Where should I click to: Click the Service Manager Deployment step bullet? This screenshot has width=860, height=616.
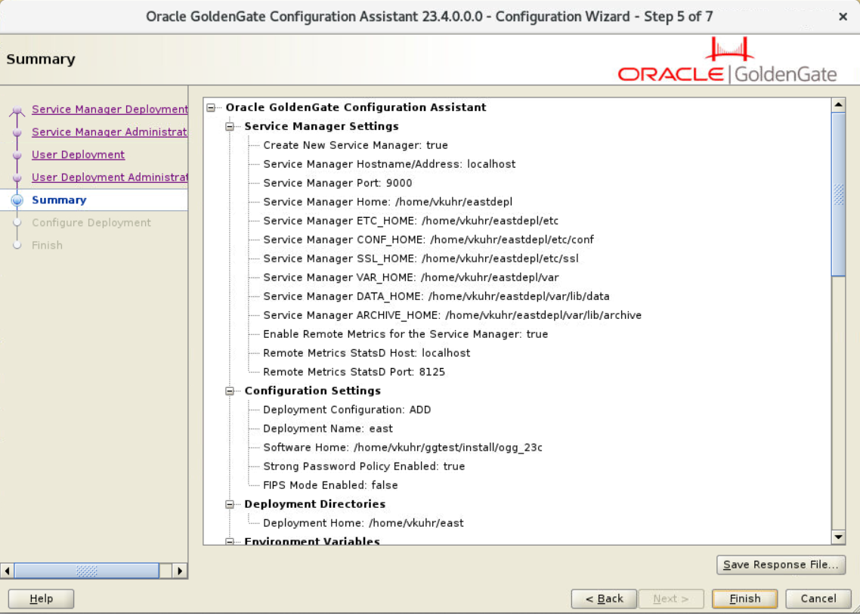point(17,110)
